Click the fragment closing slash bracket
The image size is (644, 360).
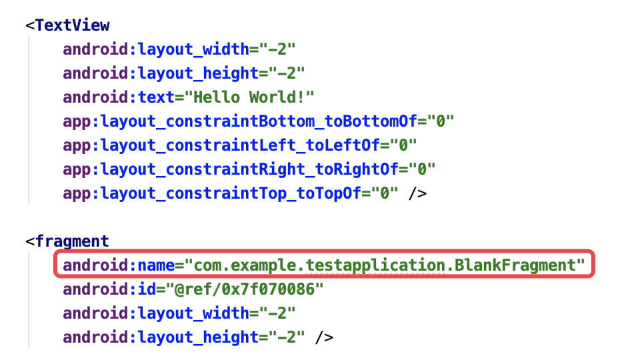(x=324, y=337)
